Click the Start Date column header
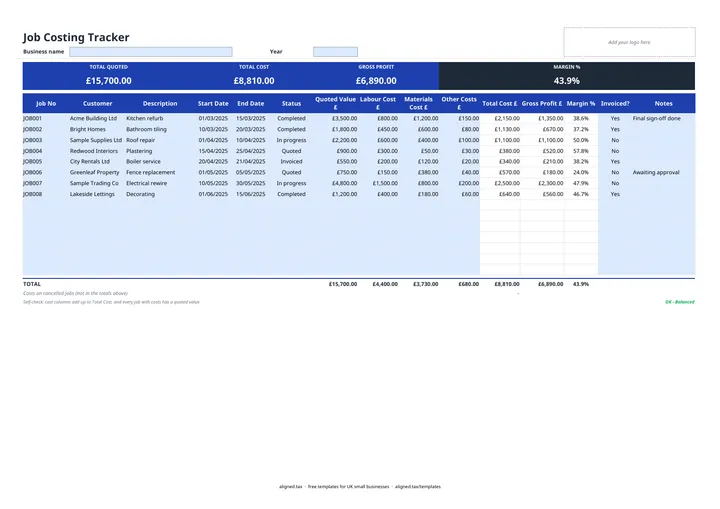720x509 pixels. click(x=213, y=104)
